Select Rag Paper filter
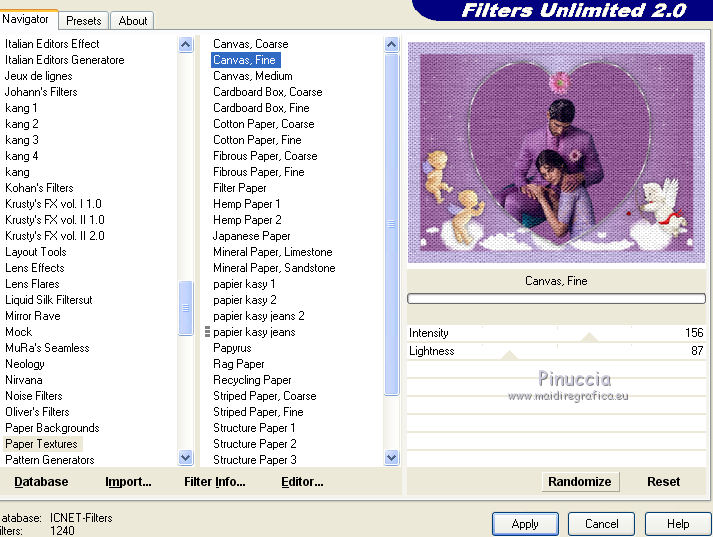Image resolution: width=713 pixels, height=537 pixels. coord(239,364)
